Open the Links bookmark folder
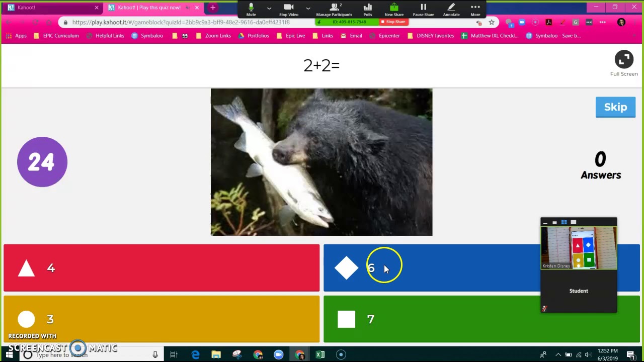Screen dimensions: 644x362 pos(323,36)
